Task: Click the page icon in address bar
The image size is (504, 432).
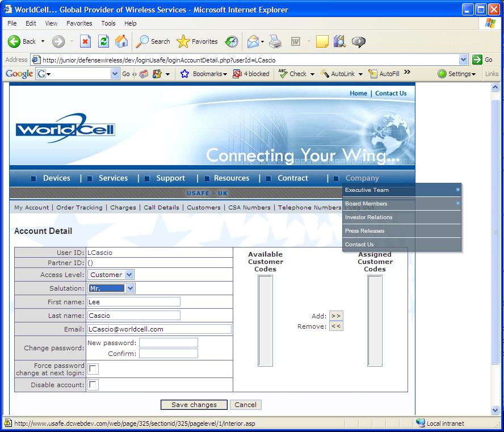Action: 36,60
